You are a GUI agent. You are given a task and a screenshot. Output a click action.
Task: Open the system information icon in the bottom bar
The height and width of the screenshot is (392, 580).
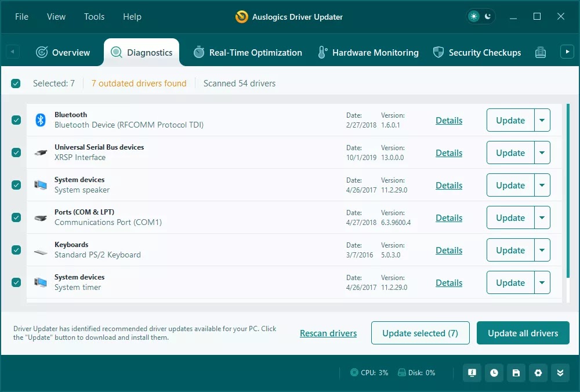[x=472, y=373]
